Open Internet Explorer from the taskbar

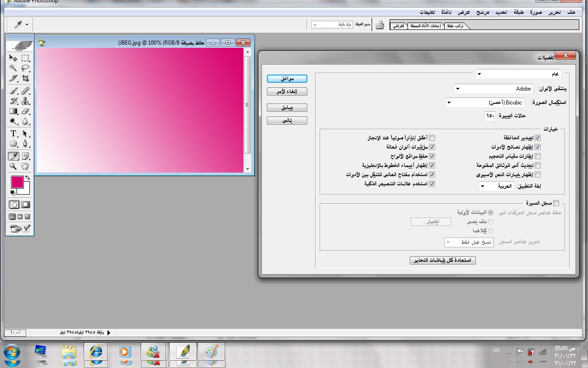click(x=96, y=353)
